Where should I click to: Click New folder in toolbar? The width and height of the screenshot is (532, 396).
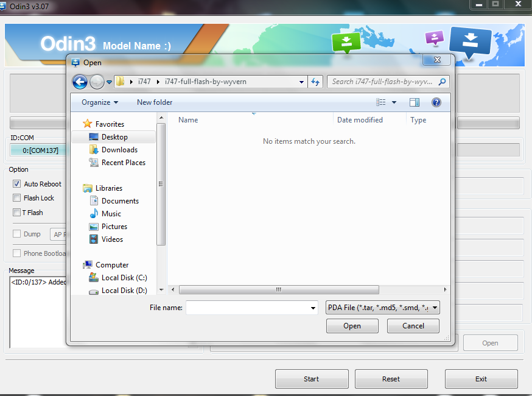point(155,102)
